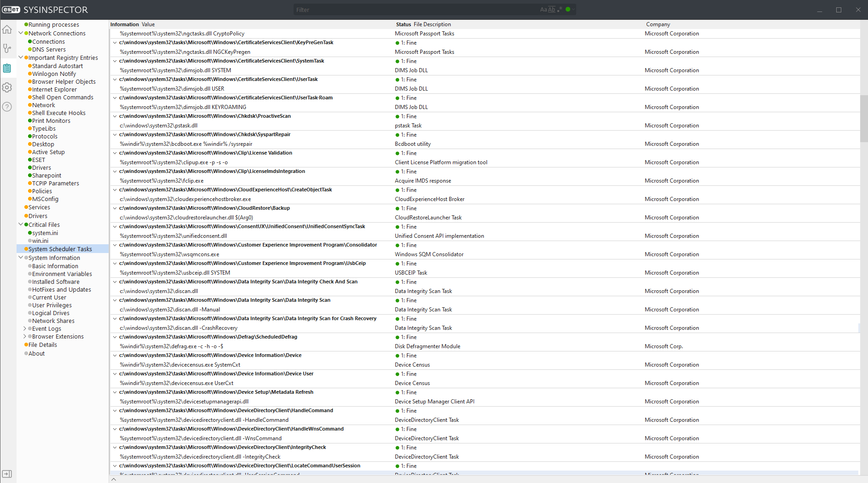The height and width of the screenshot is (483, 868).
Task: Click 'Microsoft Corp.' company cell
Action: (664, 346)
